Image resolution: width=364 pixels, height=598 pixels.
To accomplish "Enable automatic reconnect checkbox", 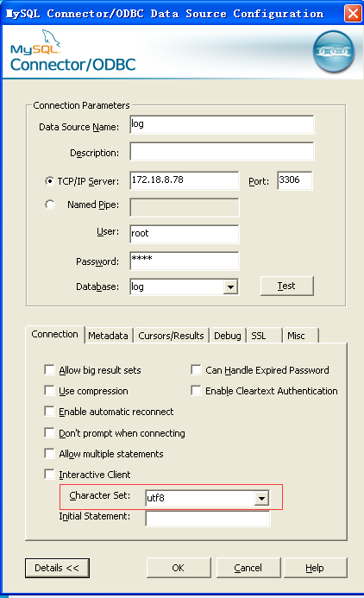I will point(49,411).
